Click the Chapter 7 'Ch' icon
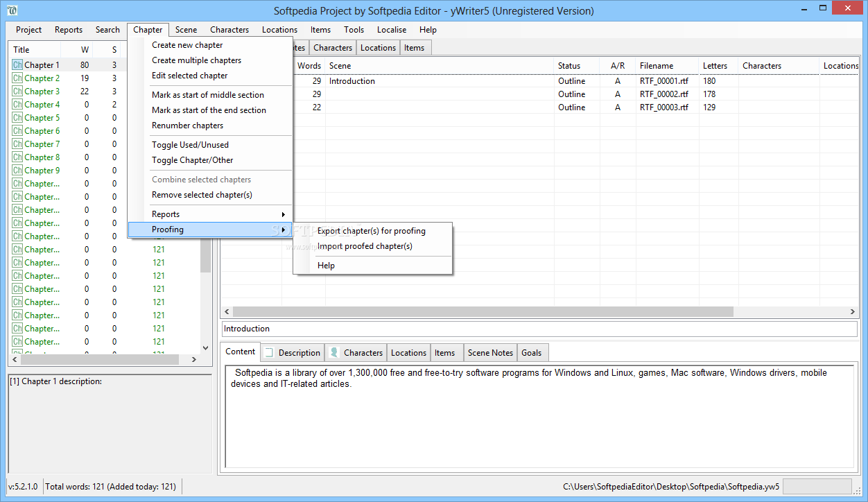The image size is (868, 502). tap(17, 144)
